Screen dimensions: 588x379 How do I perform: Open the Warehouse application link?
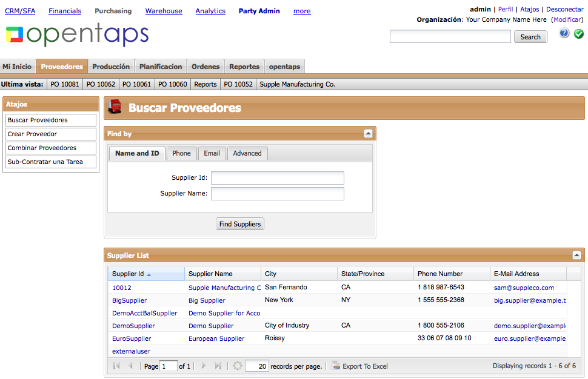164,11
